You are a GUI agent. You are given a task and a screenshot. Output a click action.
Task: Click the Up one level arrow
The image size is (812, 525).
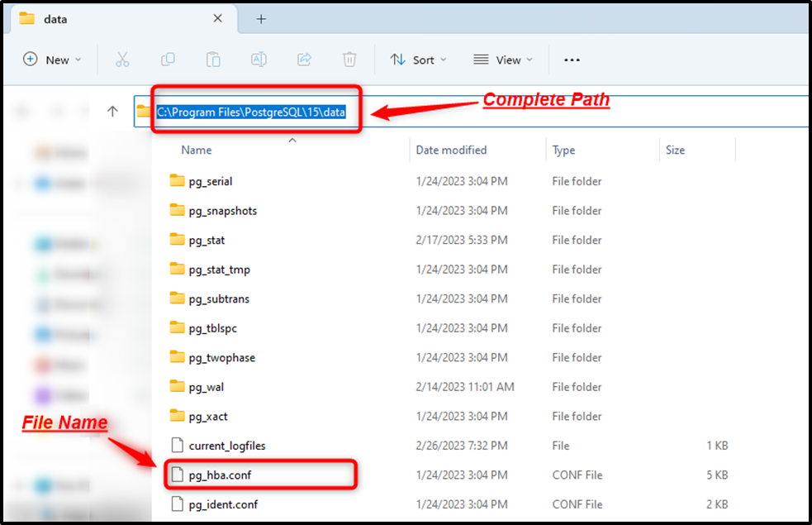coord(113,111)
